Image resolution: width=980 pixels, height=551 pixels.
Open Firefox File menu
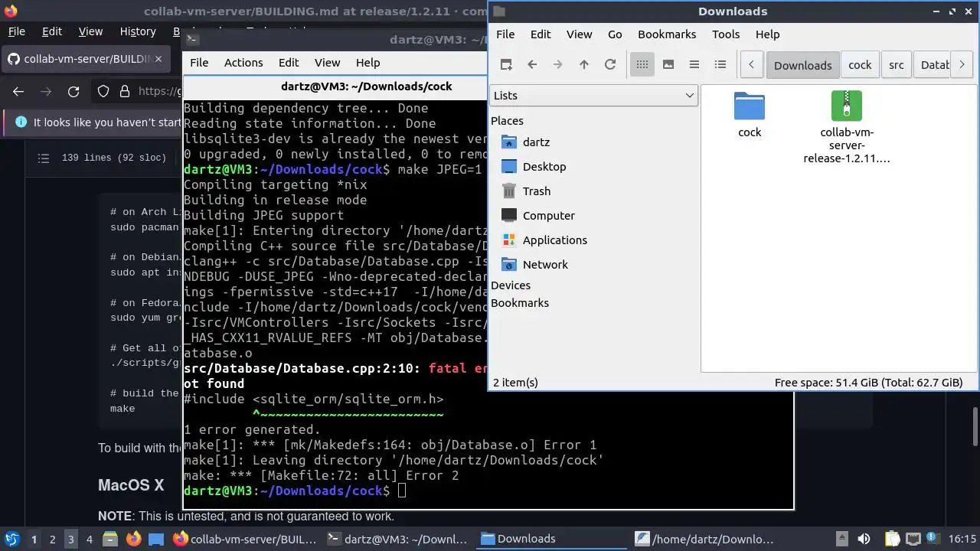(16, 31)
